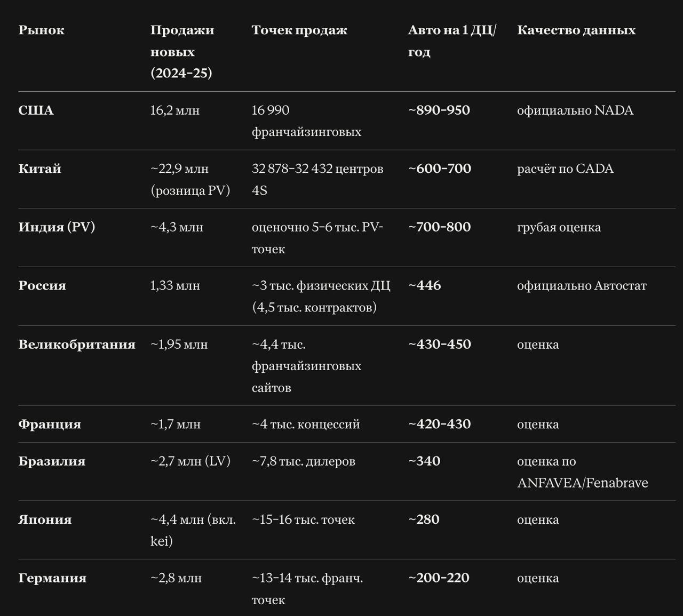The height and width of the screenshot is (616, 683).
Task: Select the 'Китай' market cell
Action: (39, 169)
